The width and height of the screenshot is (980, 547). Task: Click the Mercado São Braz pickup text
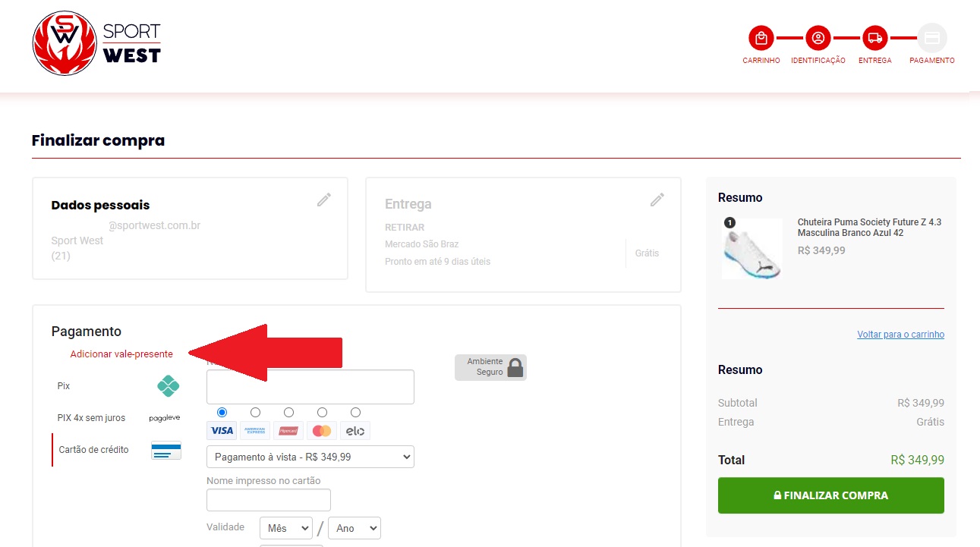(x=422, y=244)
